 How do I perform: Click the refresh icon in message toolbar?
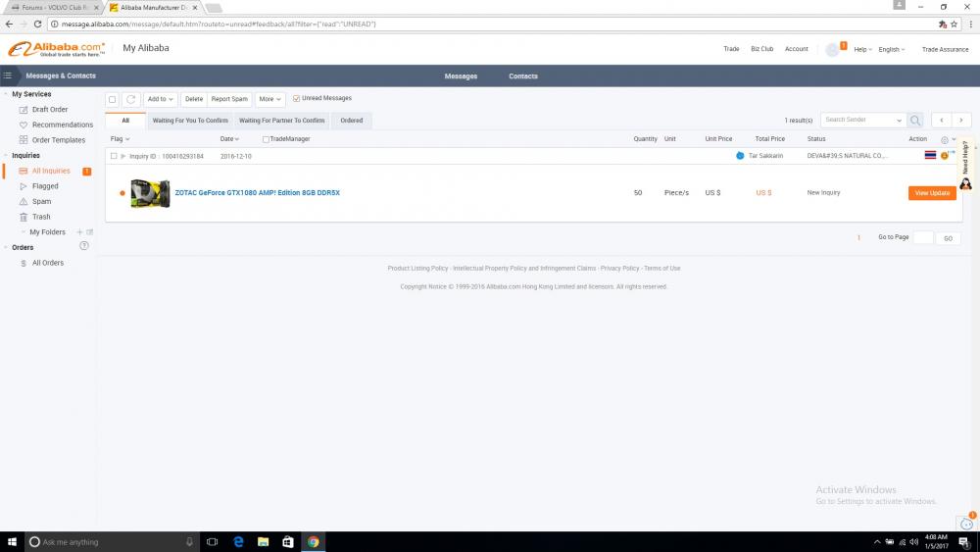tap(130, 99)
